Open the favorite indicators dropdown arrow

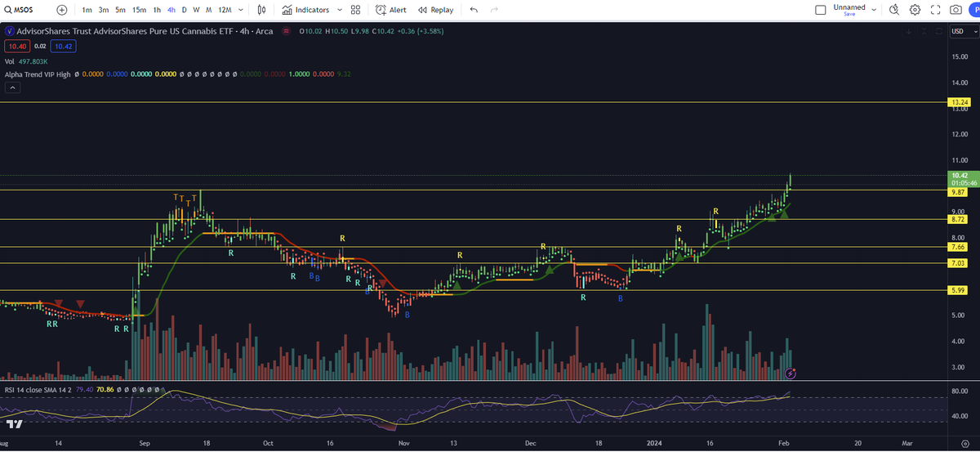coord(338,10)
